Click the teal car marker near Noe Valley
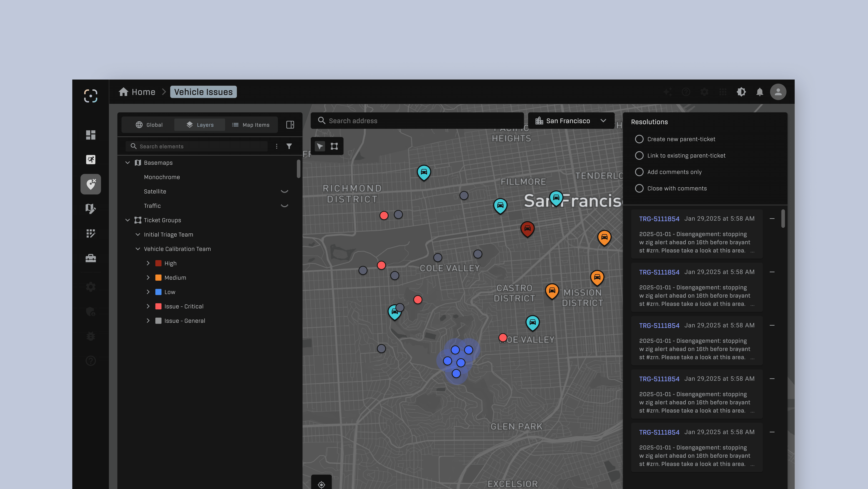The width and height of the screenshot is (868, 489). [532, 323]
